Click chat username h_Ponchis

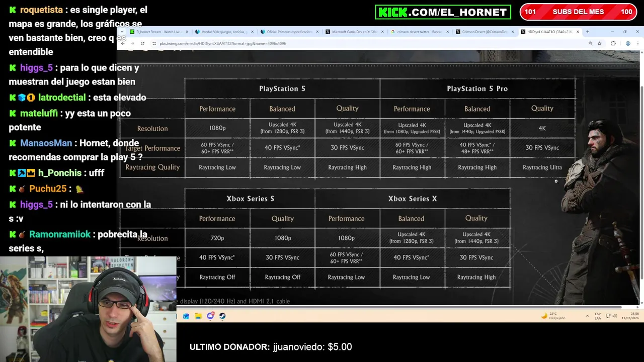tap(60, 173)
